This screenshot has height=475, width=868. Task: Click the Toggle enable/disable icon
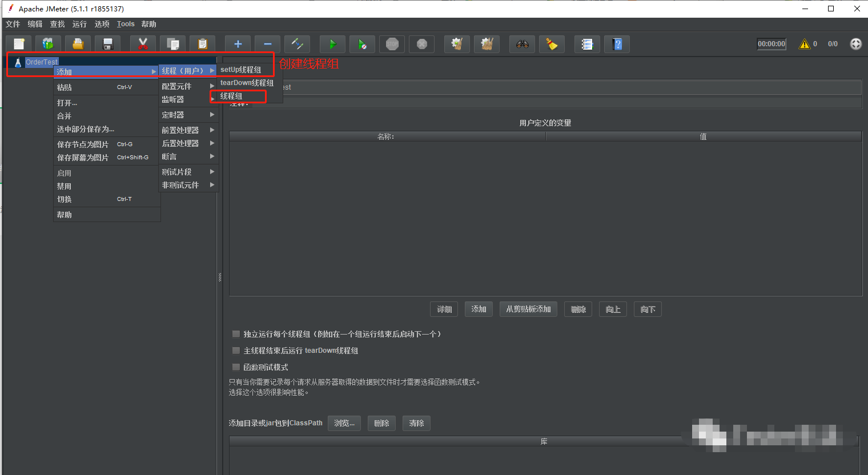point(298,44)
